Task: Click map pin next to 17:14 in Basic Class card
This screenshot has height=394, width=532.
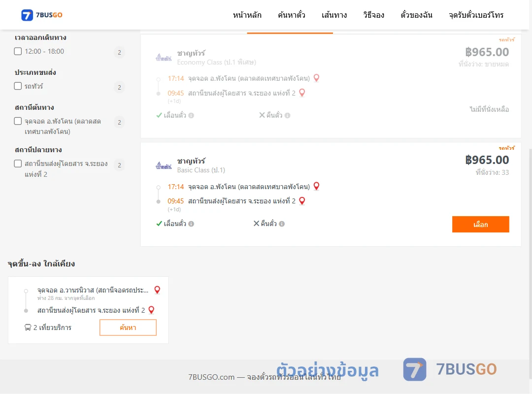Action: [x=316, y=186]
